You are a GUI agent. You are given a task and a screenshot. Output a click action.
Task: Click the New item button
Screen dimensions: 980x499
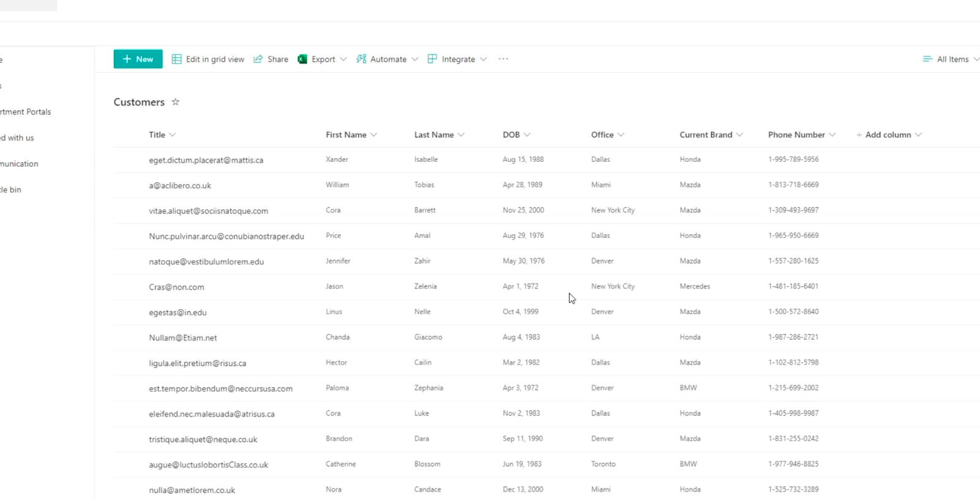[138, 59]
